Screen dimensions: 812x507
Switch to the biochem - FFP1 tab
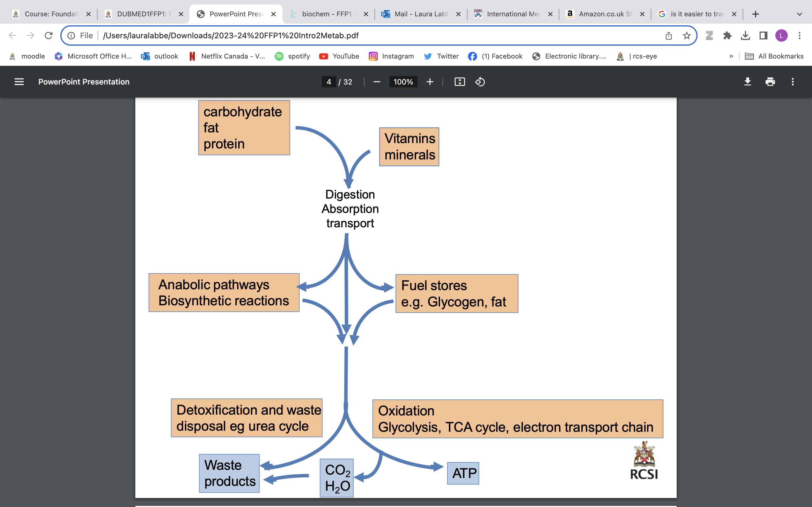pyautogui.click(x=324, y=14)
